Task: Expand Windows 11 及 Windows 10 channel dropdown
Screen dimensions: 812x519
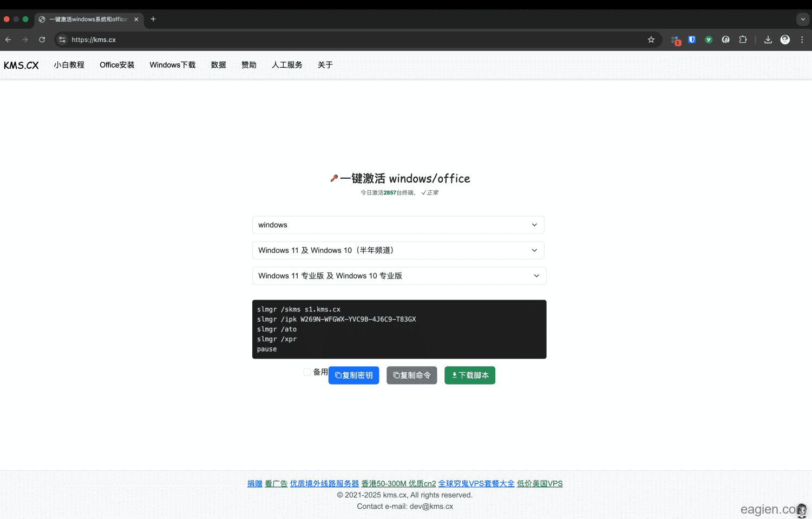Action: pyautogui.click(x=398, y=250)
